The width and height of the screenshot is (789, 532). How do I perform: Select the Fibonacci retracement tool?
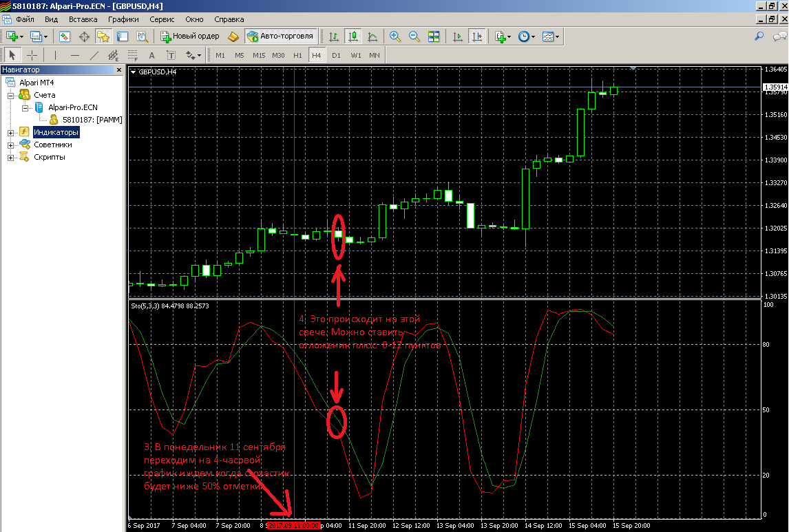[x=132, y=55]
